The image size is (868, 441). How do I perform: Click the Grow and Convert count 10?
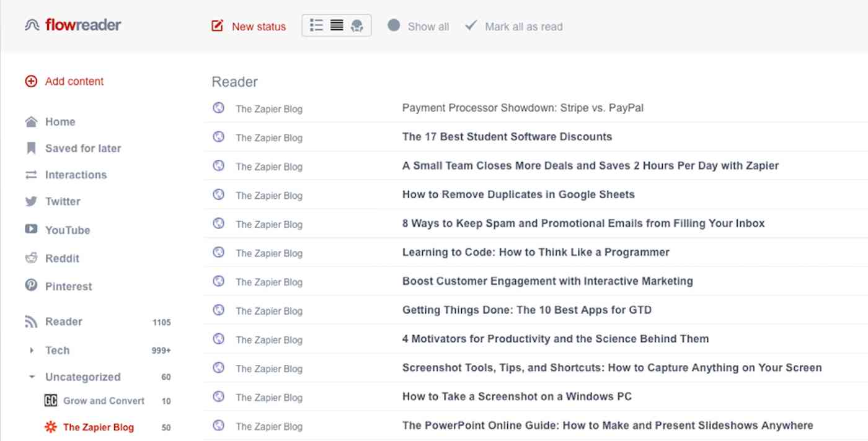[166, 401]
